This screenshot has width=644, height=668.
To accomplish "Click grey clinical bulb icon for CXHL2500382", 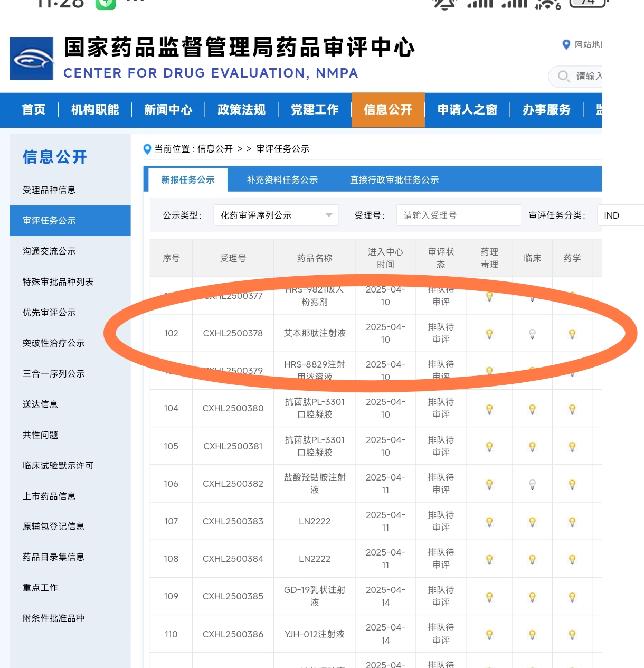I will click(x=532, y=484).
